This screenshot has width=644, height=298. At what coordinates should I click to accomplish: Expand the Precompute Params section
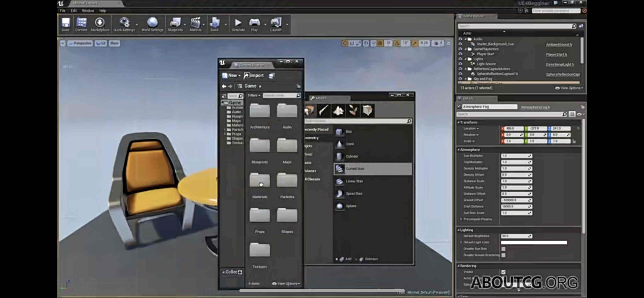461,219
